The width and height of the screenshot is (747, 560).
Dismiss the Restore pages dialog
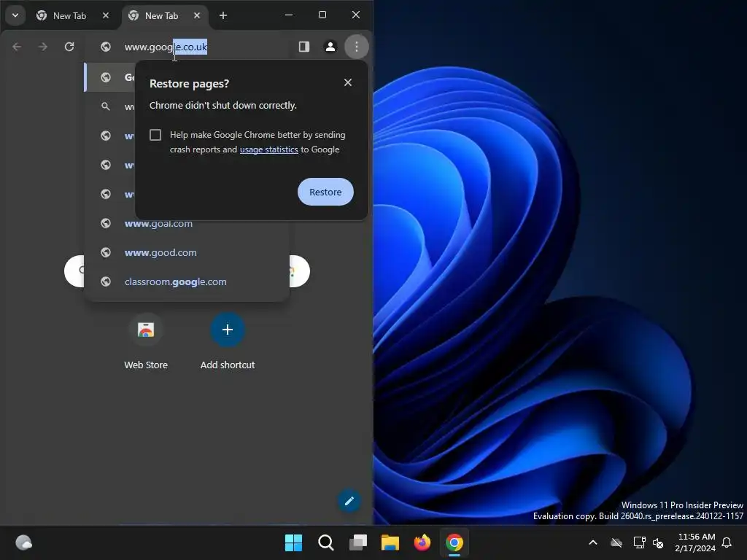tap(348, 82)
